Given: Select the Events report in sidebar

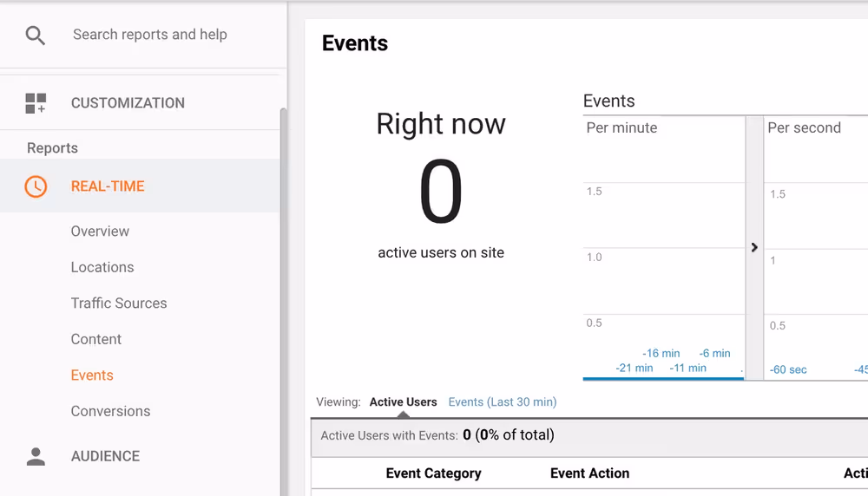Looking at the screenshot, I should click(x=92, y=375).
